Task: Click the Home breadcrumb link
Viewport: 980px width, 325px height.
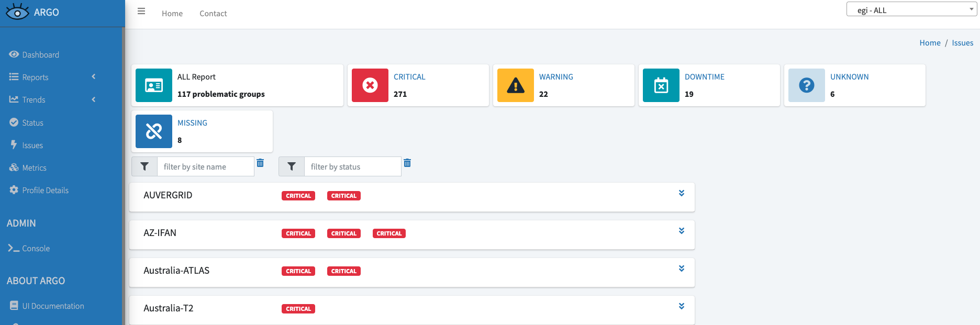Action: [930, 43]
